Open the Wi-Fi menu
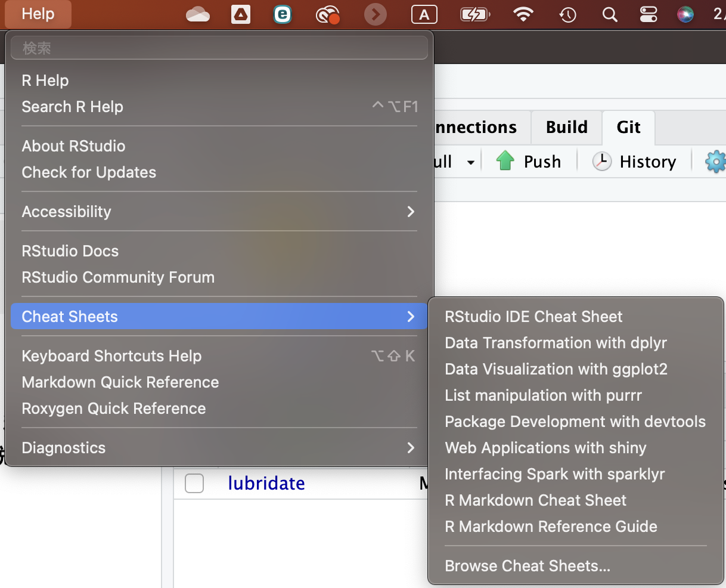The image size is (726, 588). (523, 14)
